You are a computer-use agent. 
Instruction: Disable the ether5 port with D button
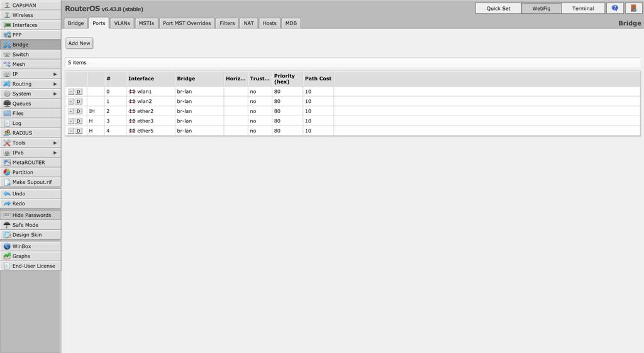[79, 131]
